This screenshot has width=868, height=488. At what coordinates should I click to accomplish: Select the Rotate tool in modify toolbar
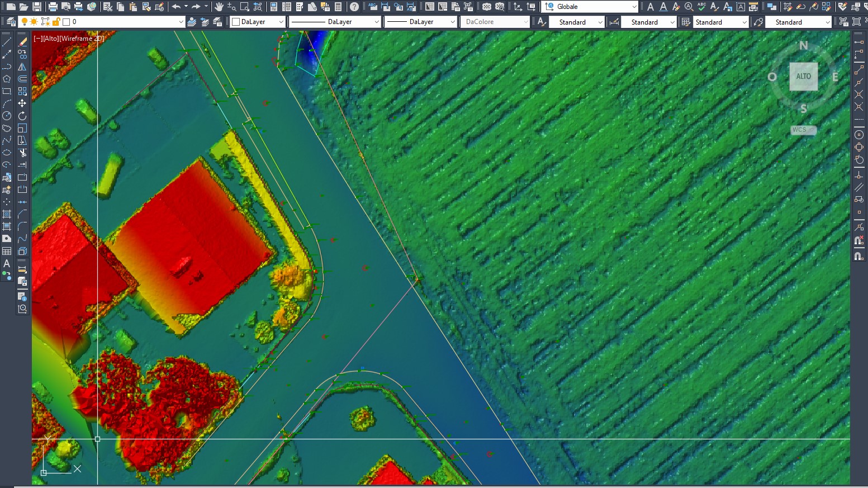22,116
